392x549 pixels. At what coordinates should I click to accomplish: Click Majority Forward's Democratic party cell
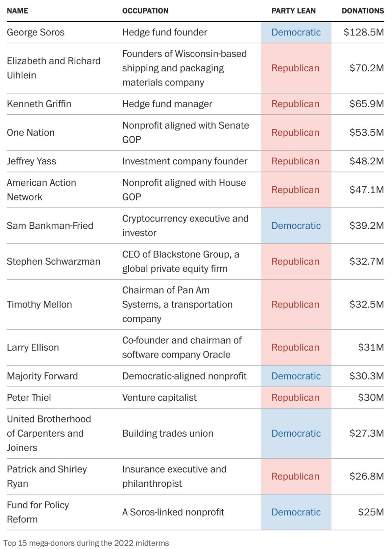tap(296, 376)
